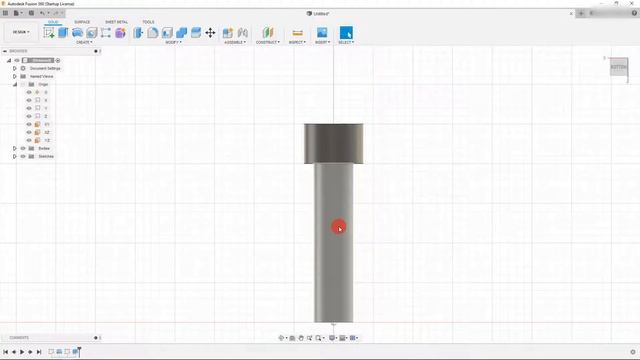Image resolution: width=640 pixels, height=360 pixels.
Task: Open the Help question mark icon
Action: [x=634, y=13]
